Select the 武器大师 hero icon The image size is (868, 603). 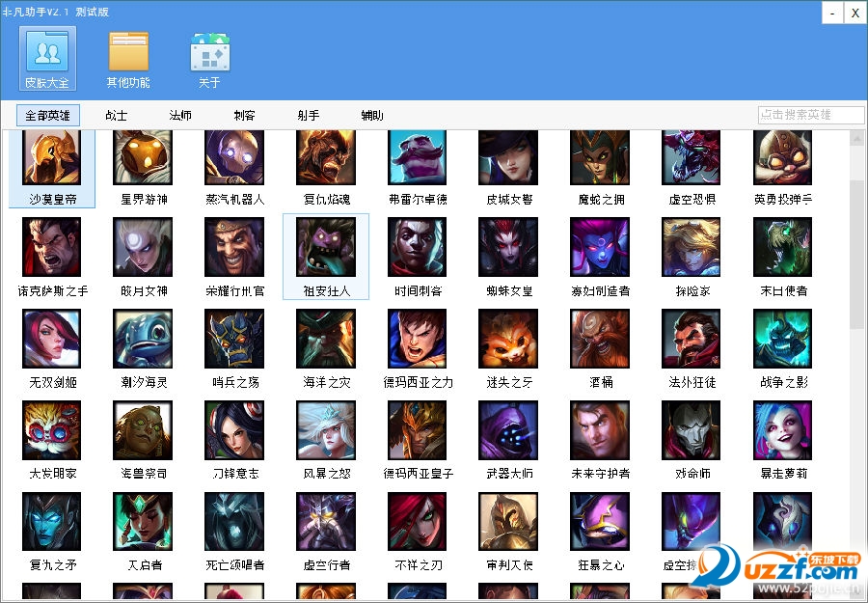[508, 430]
